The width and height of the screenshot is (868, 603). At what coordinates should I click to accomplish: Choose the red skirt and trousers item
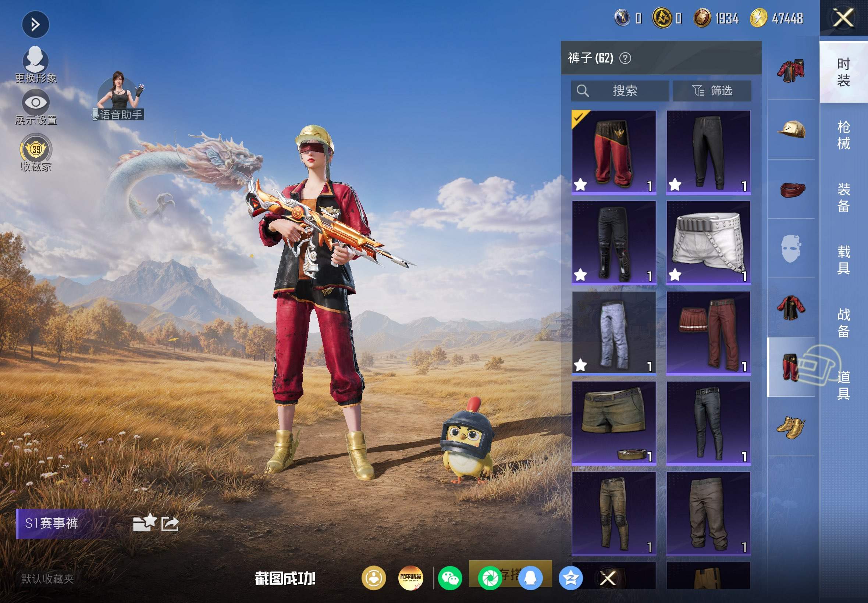pos(708,333)
